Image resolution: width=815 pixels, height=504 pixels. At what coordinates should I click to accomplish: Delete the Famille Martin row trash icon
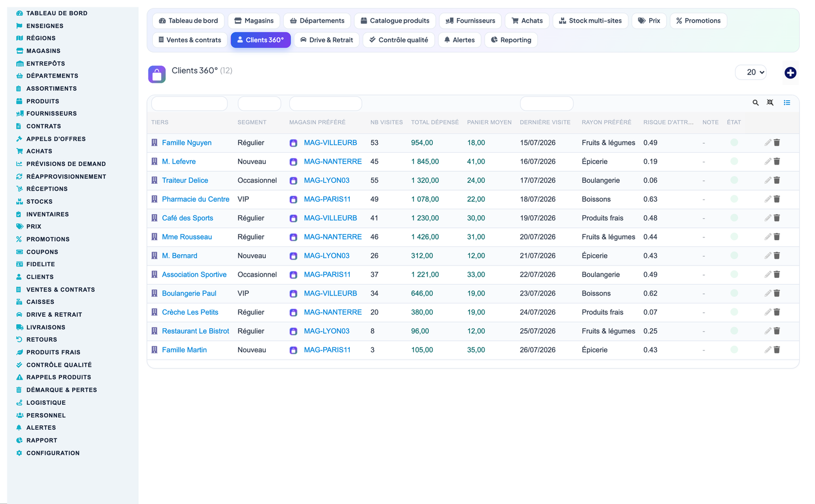(777, 350)
